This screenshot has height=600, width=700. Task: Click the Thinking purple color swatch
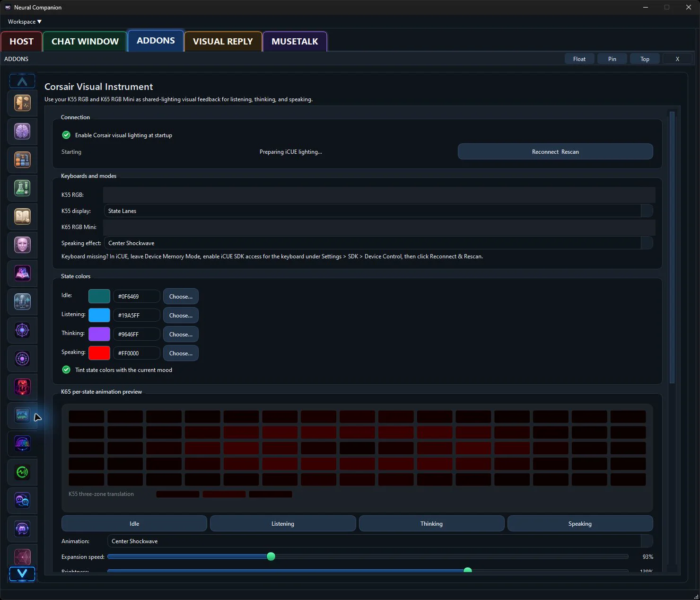(99, 334)
